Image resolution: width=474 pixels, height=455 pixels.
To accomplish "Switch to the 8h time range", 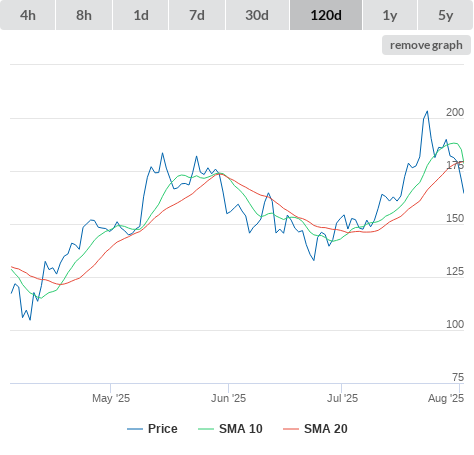I will coord(84,15).
